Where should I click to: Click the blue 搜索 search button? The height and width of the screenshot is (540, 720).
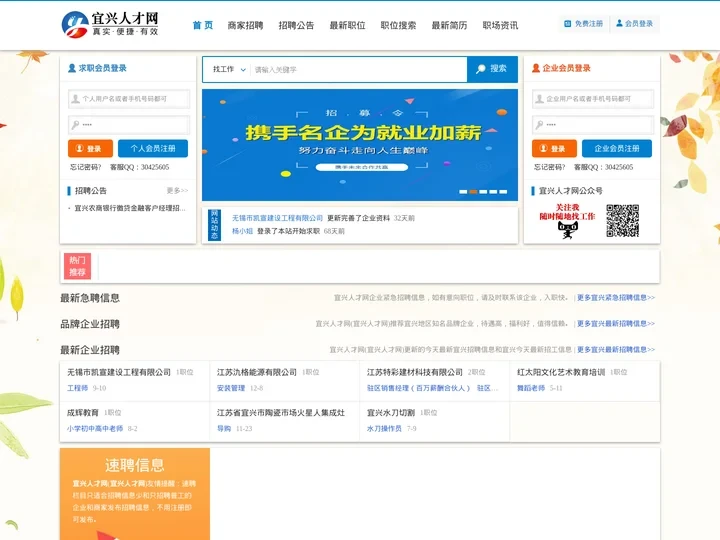492,69
